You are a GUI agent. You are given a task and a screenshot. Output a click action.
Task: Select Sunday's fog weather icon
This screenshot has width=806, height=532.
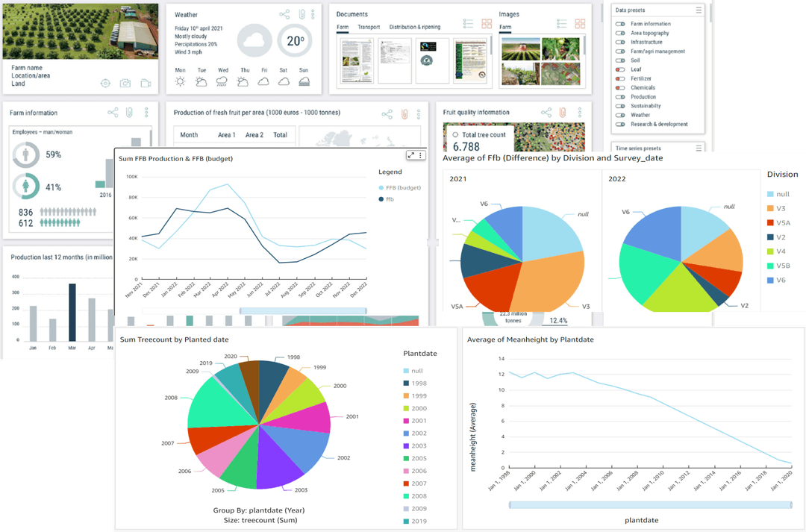point(304,81)
